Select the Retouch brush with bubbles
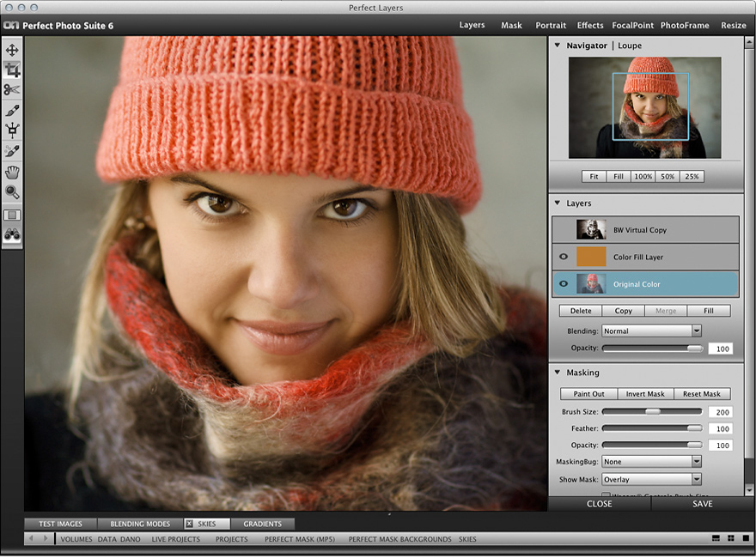The width and height of the screenshot is (756, 558). pyautogui.click(x=12, y=151)
